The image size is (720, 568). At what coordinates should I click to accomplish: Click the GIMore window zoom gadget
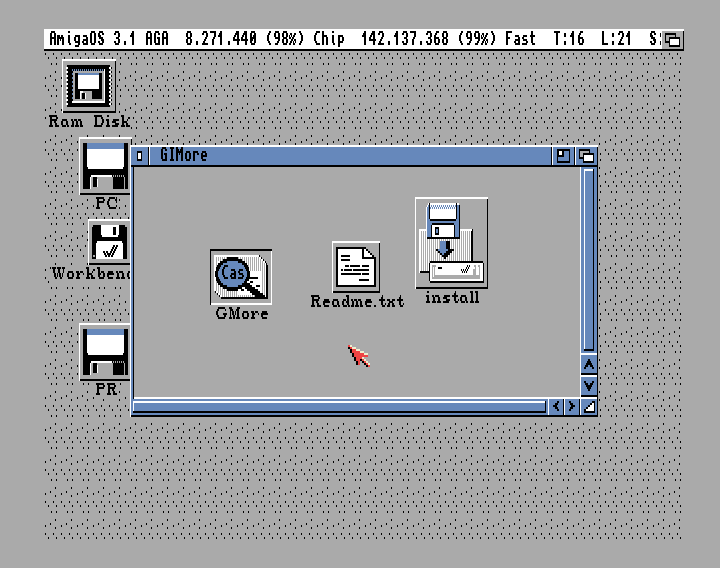pos(563,156)
